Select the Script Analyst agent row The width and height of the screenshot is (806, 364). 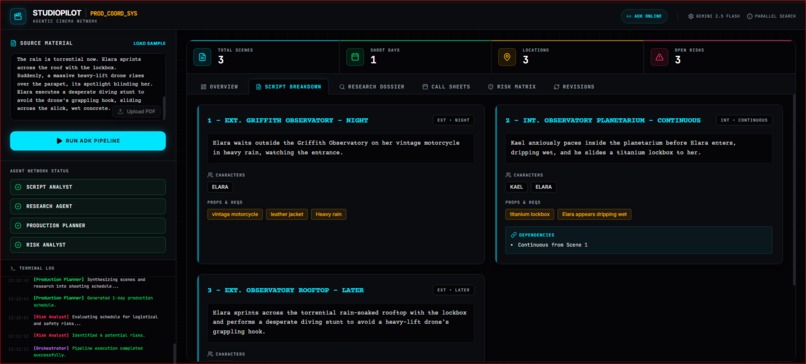88,187
